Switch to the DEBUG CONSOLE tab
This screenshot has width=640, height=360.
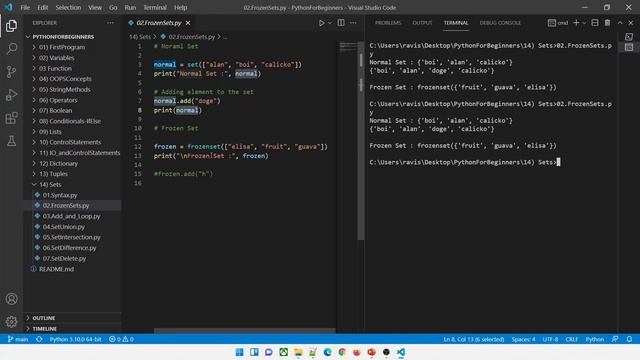point(500,23)
